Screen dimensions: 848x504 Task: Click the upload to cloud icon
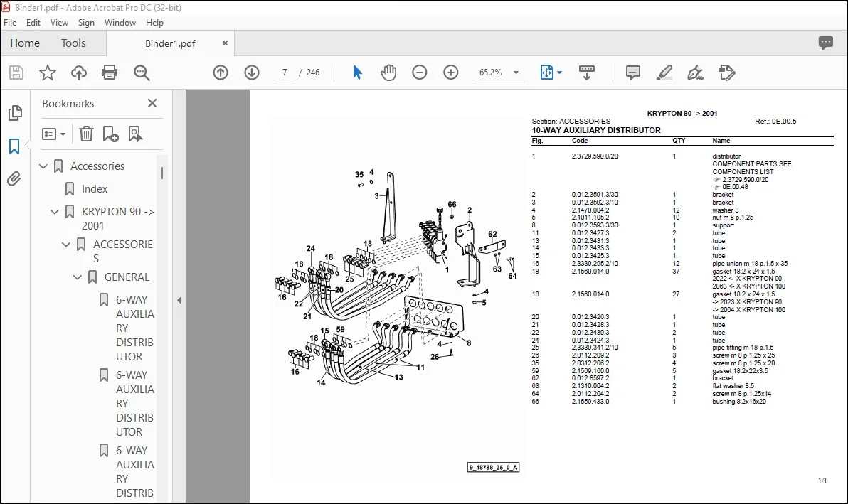point(79,73)
